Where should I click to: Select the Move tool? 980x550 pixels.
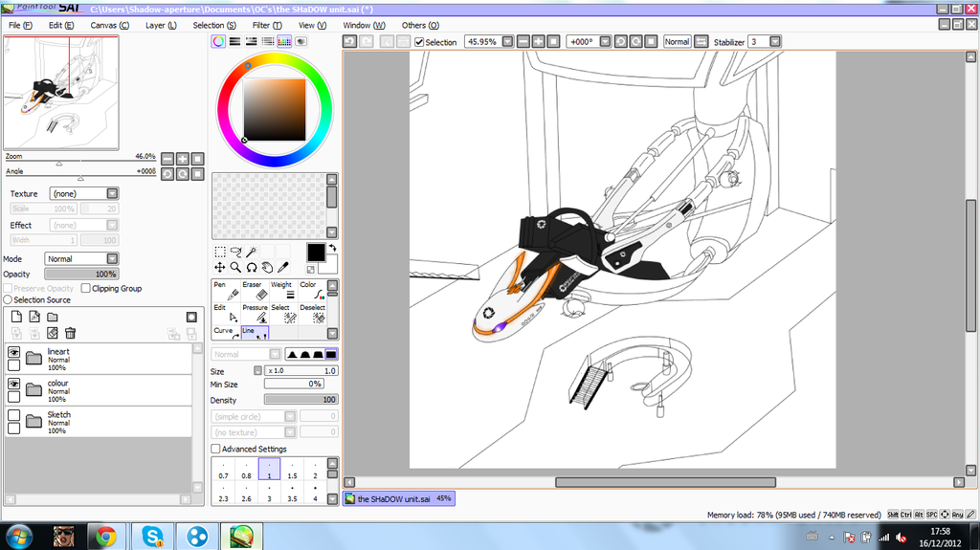[220, 268]
